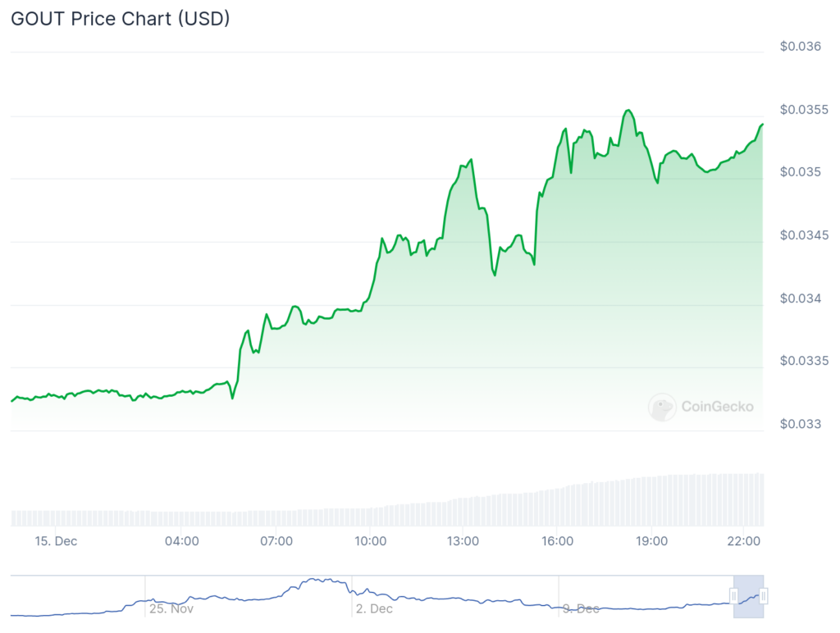Image resolution: width=840 pixels, height=633 pixels.
Task: Click the 9. Dec label in navigator
Action: [x=581, y=609]
